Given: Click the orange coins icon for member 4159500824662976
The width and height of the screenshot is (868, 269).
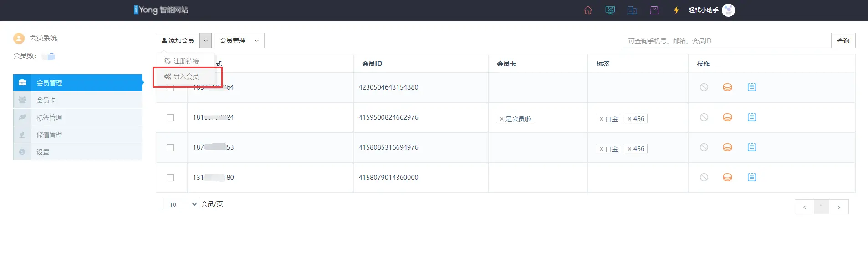Looking at the screenshot, I should click(x=727, y=117).
